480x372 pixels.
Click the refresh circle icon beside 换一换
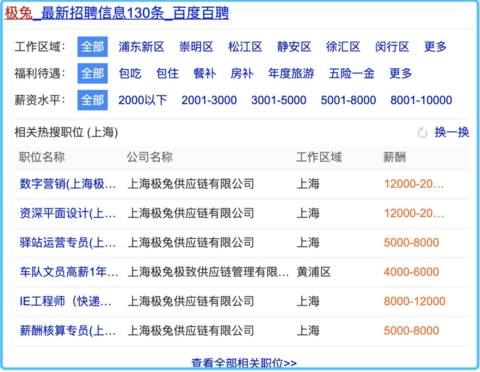[422, 133]
